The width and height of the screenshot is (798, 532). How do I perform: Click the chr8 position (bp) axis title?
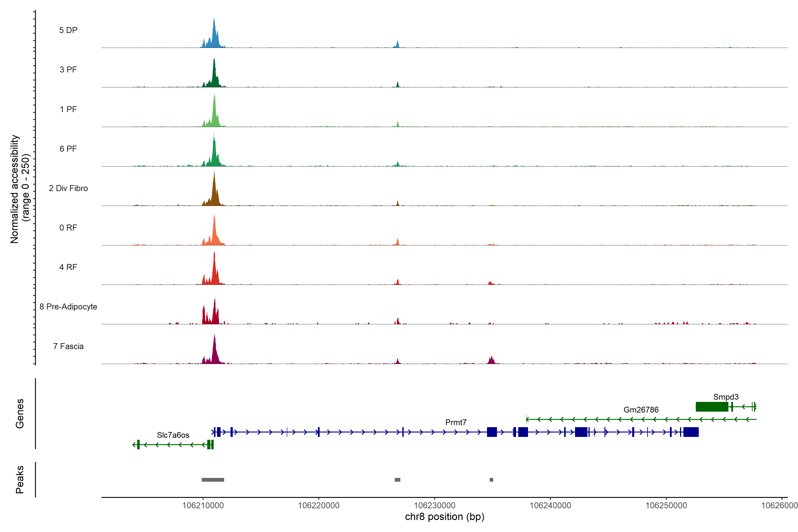point(444,517)
